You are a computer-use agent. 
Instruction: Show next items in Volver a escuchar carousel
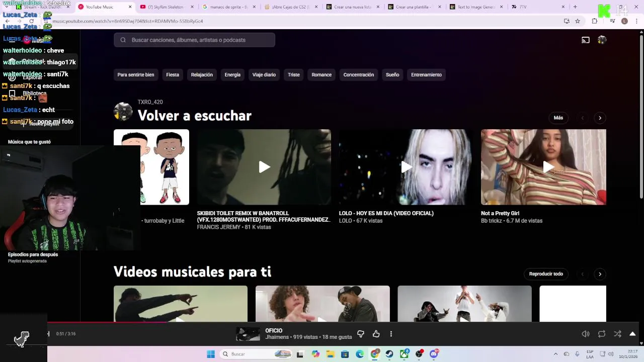coord(600,118)
